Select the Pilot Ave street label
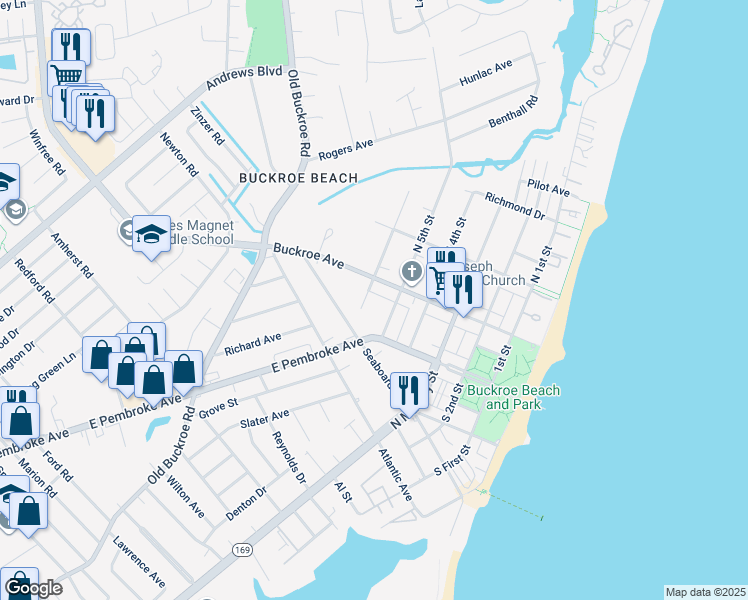748x600 pixels. click(549, 188)
